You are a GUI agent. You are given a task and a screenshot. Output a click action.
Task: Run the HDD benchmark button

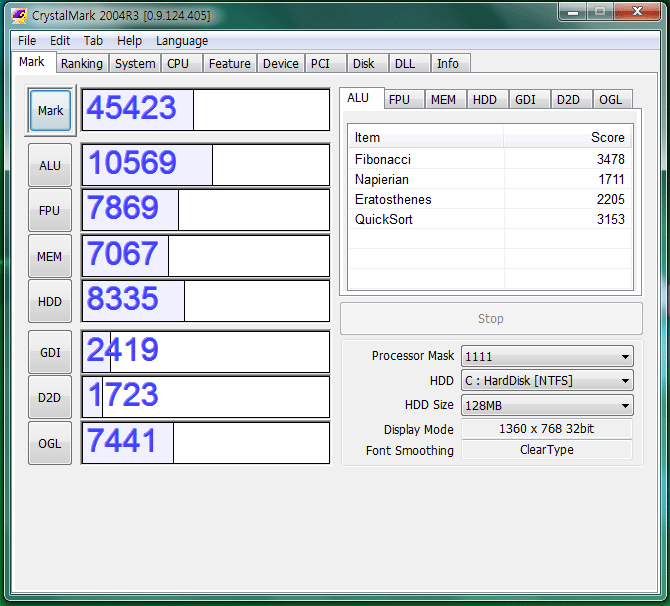[50, 301]
